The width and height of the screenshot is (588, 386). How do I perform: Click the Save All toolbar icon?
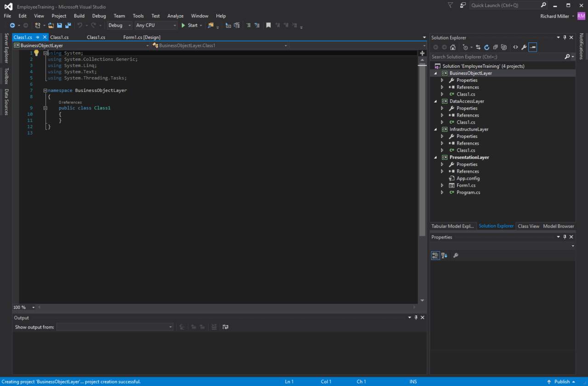point(68,25)
